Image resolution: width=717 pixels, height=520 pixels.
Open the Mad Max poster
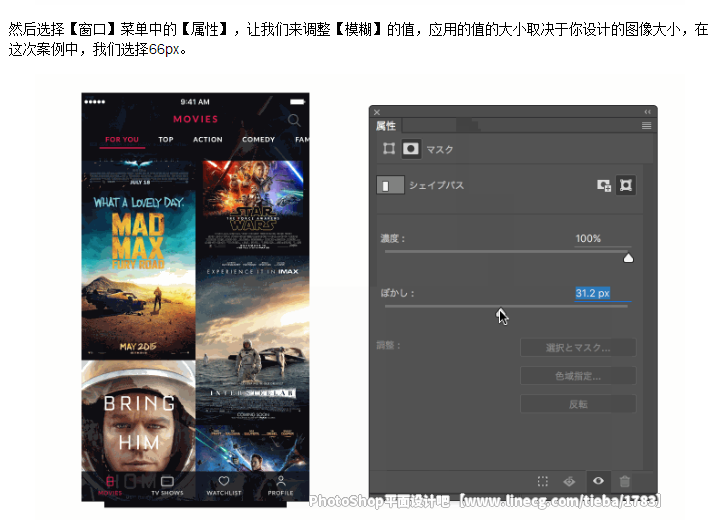(x=139, y=274)
